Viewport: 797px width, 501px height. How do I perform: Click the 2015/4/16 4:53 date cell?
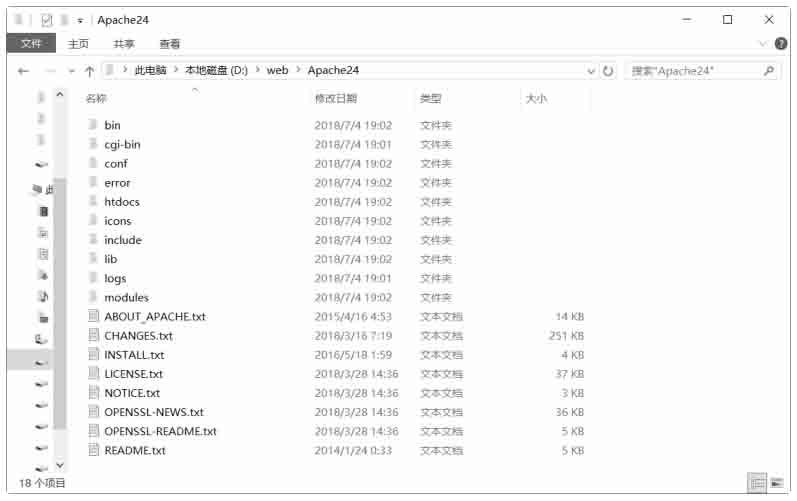click(x=353, y=317)
